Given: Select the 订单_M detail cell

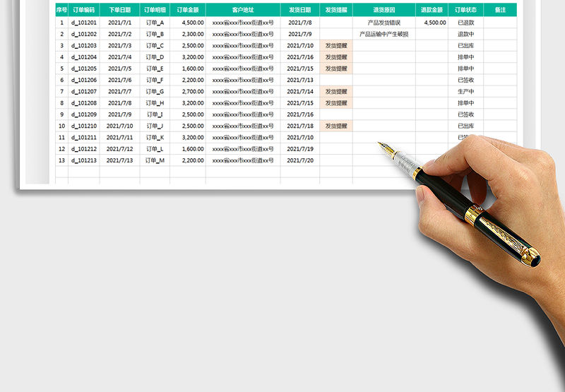Looking at the screenshot, I should (155, 160).
